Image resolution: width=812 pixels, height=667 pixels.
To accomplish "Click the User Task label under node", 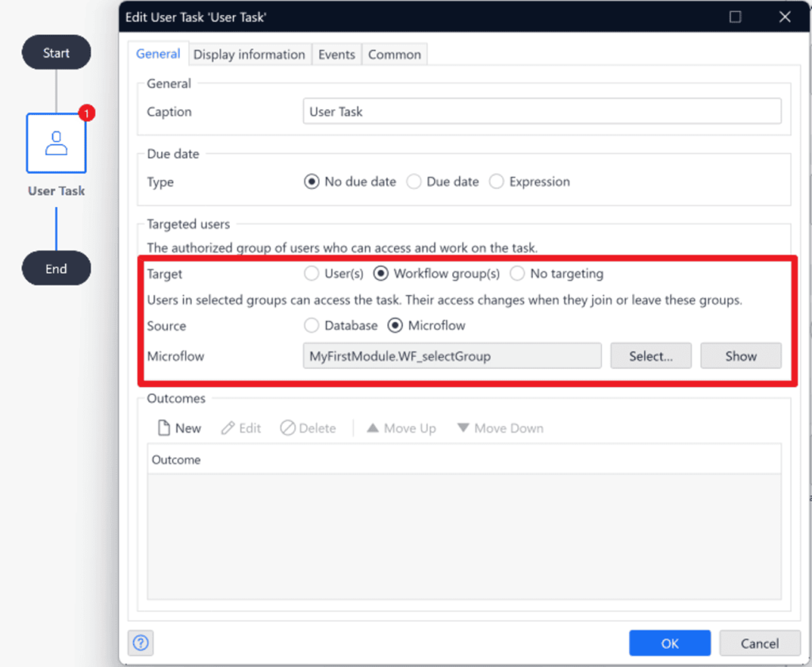I will 56,191.
